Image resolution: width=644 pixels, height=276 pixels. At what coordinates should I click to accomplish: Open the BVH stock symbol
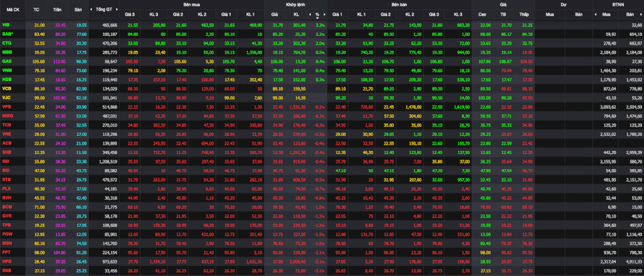tap(6, 197)
